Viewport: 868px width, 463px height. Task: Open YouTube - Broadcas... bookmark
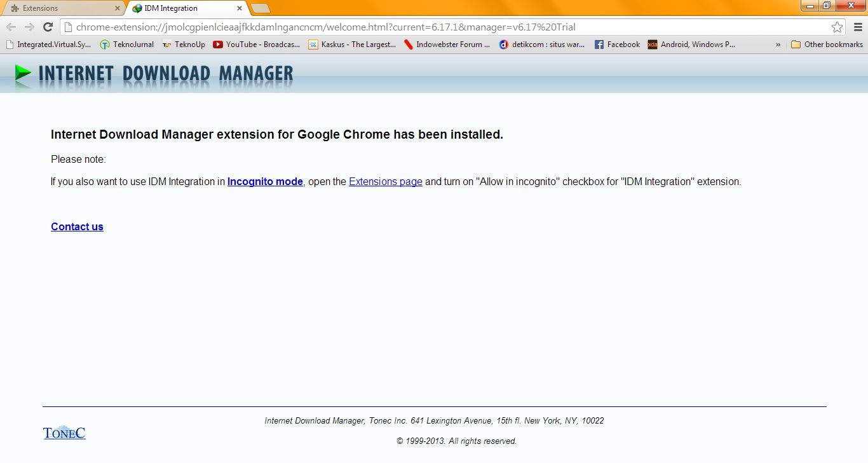[256, 45]
